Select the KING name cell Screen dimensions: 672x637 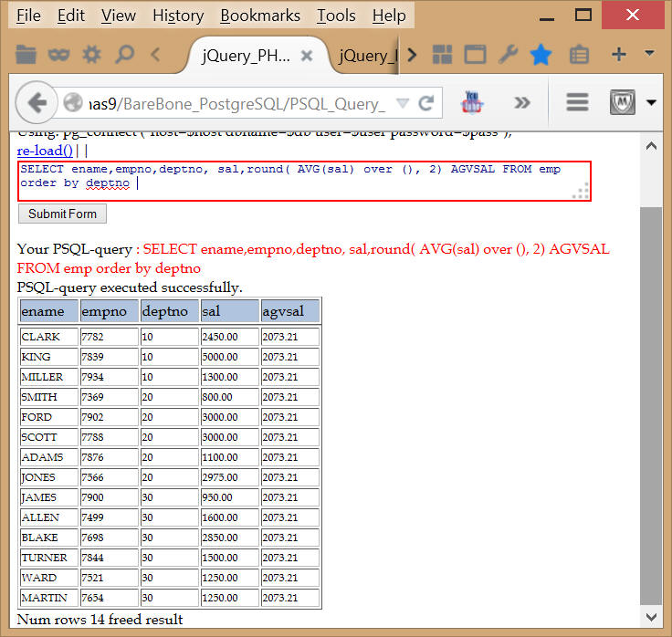coord(49,357)
